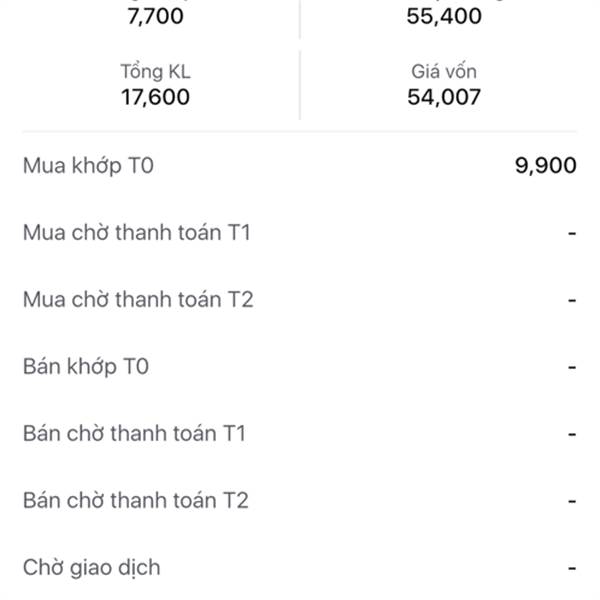
Task: Open Mua chờ thanh toán T2 row
Action: (300, 300)
